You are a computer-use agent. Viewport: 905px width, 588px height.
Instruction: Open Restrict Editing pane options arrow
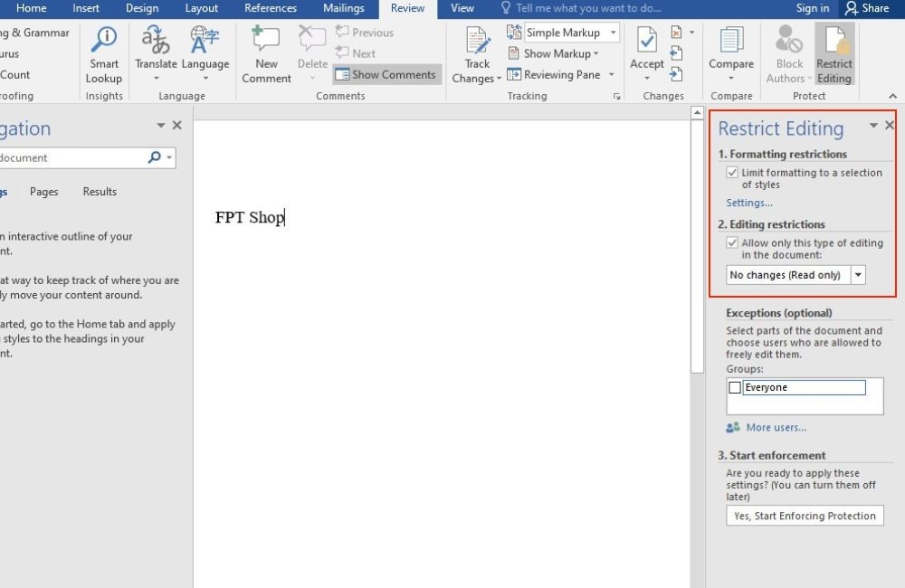tap(873, 125)
